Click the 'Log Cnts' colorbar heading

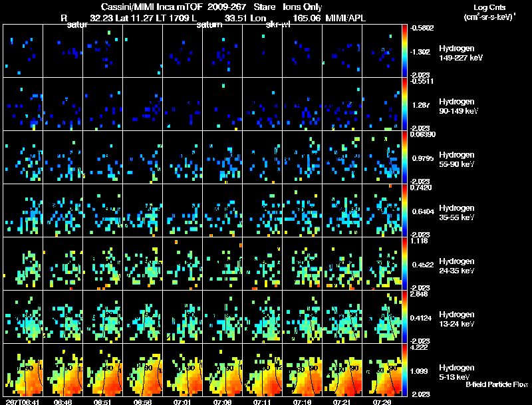click(x=489, y=7)
